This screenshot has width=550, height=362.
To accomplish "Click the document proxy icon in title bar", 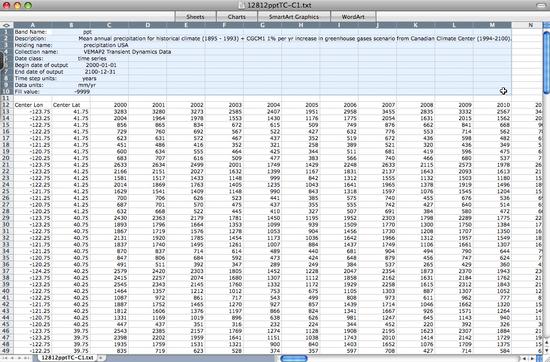I will tap(242, 5).
